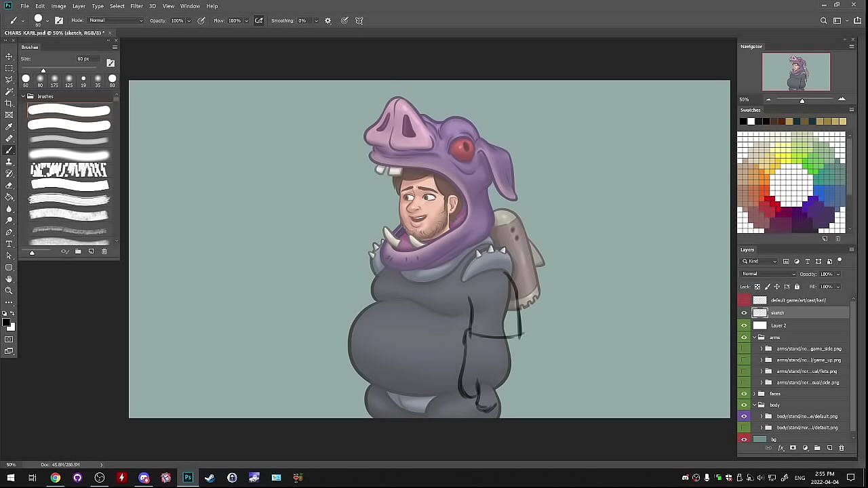This screenshot has width=868, height=488.
Task: Open the Window menu
Action: coord(190,6)
